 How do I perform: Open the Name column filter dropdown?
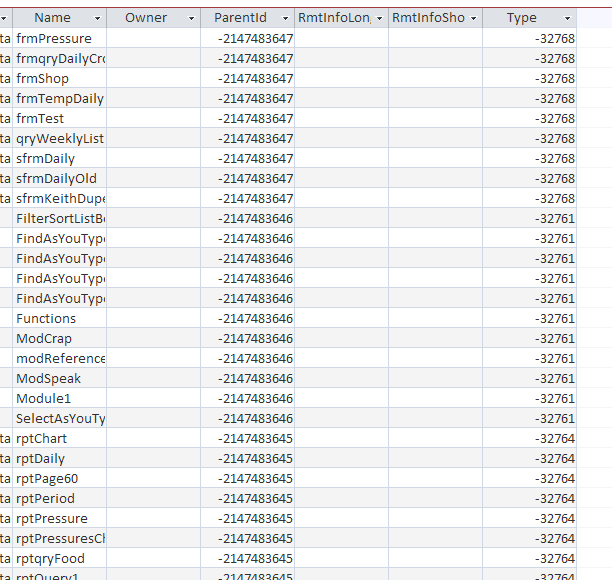tap(97, 18)
